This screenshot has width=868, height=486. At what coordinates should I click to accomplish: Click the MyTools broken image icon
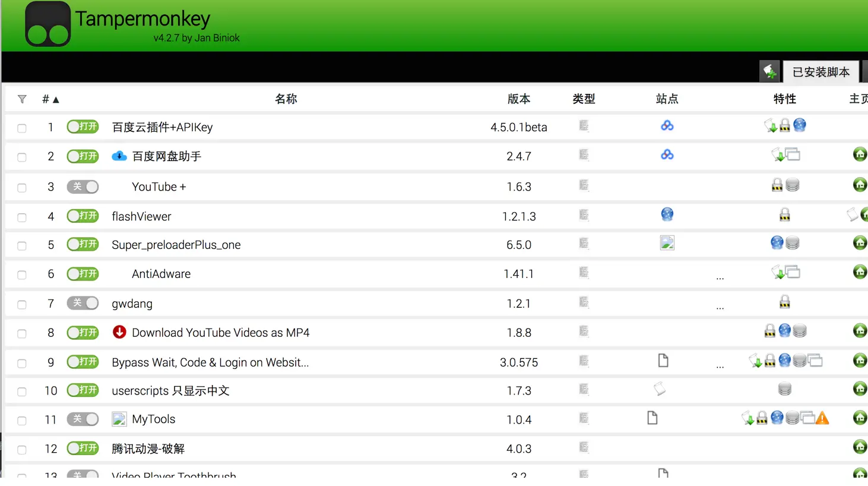[119, 419]
